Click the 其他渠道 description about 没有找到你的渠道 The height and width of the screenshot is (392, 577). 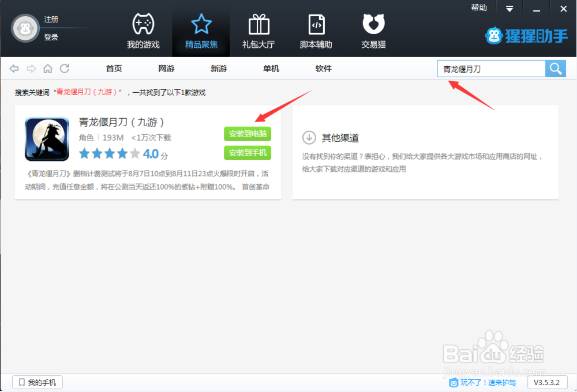click(x=422, y=163)
